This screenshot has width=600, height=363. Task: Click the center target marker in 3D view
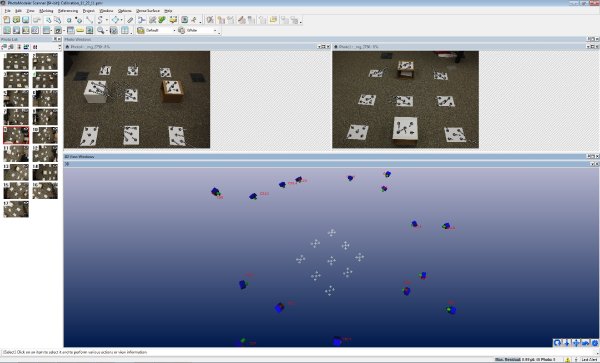(331, 261)
